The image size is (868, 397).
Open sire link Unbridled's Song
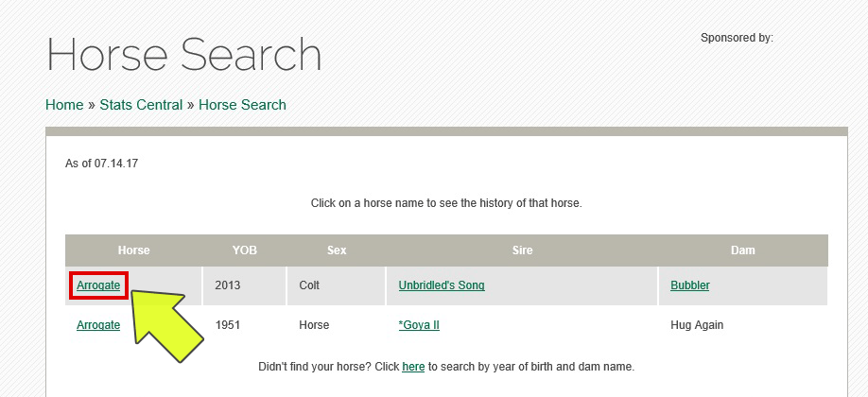(x=442, y=285)
